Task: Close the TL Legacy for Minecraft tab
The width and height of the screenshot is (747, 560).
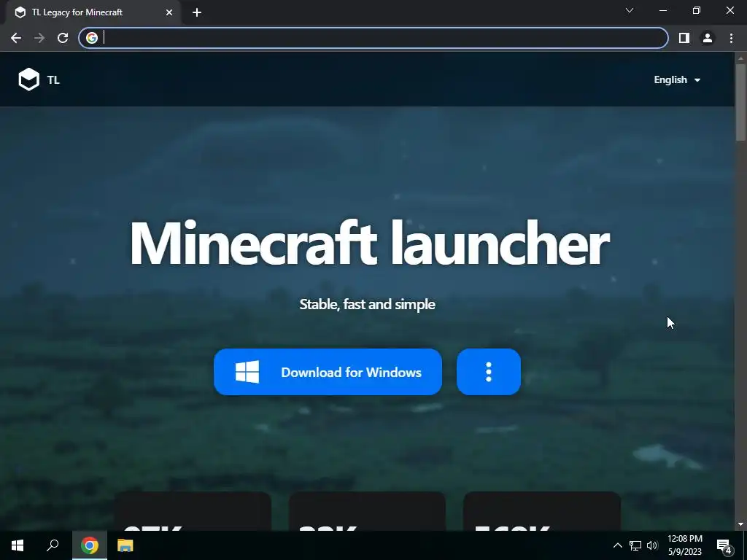Action: click(169, 12)
